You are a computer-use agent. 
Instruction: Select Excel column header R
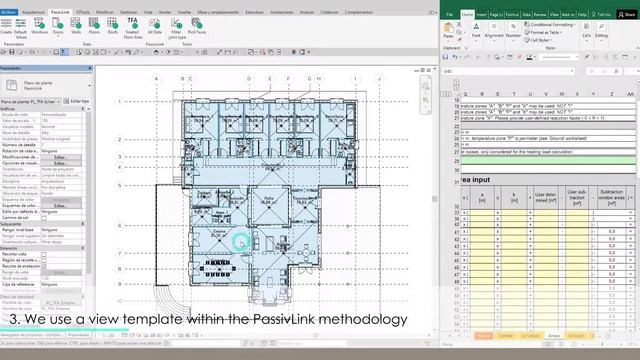[482, 94]
